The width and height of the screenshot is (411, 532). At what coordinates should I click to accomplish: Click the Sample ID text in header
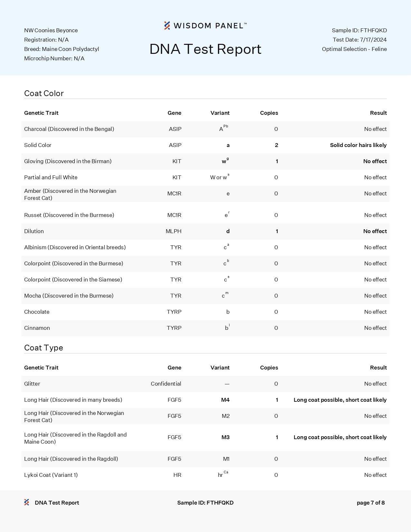click(359, 30)
